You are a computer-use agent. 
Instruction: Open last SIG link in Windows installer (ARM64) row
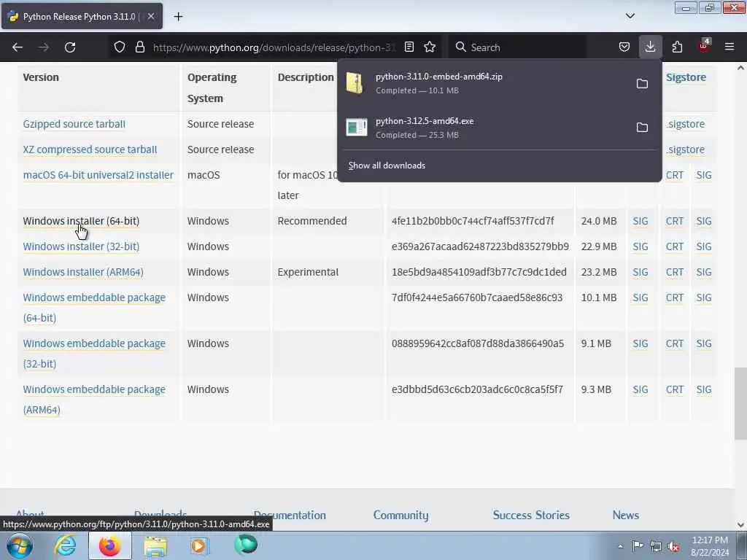(704, 273)
